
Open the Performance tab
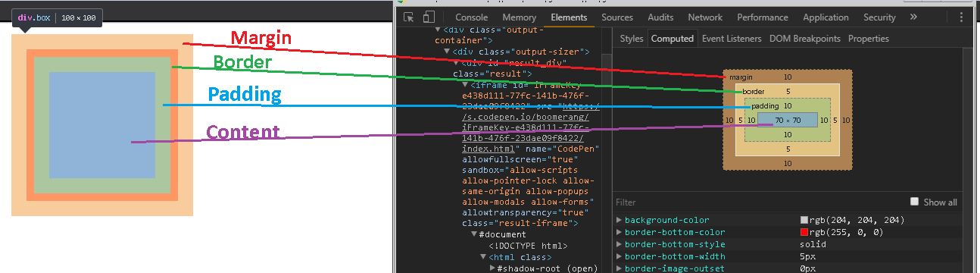[763, 17]
